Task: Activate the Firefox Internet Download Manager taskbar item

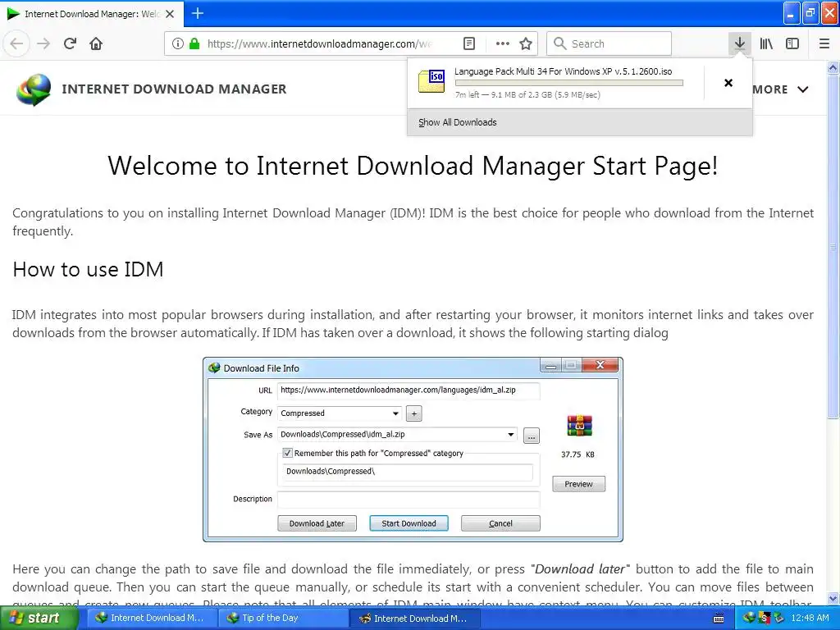Action: pyautogui.click(x=415, y=618)
